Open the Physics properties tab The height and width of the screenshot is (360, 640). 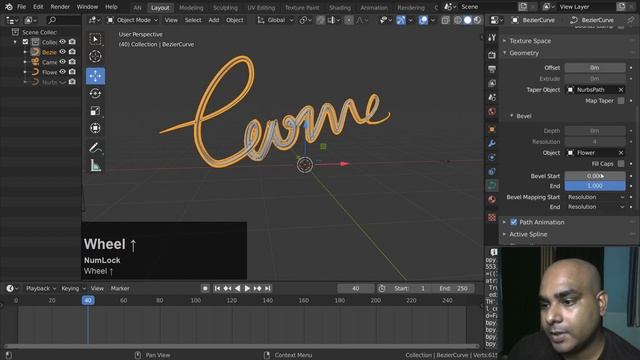tap(492, 157)
